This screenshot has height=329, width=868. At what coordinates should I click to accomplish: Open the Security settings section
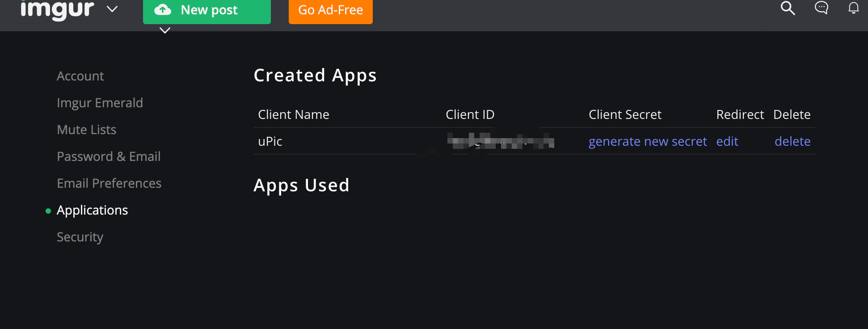80,237
